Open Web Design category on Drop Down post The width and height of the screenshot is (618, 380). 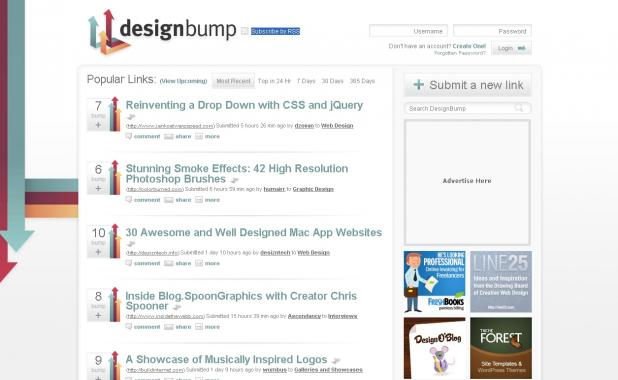click(337, 126)
